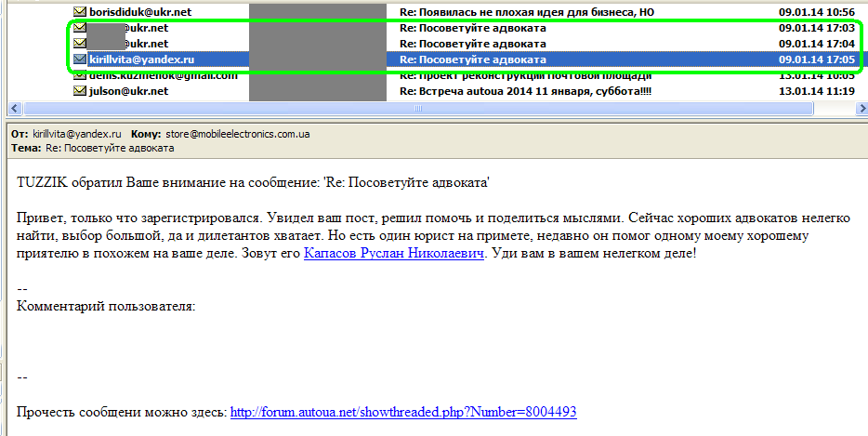The height and width of the screenshot is (436, 868).
Task: Open subject 'Встреча autoua 2014 11 января'
Action: click(x=524, y=91)
